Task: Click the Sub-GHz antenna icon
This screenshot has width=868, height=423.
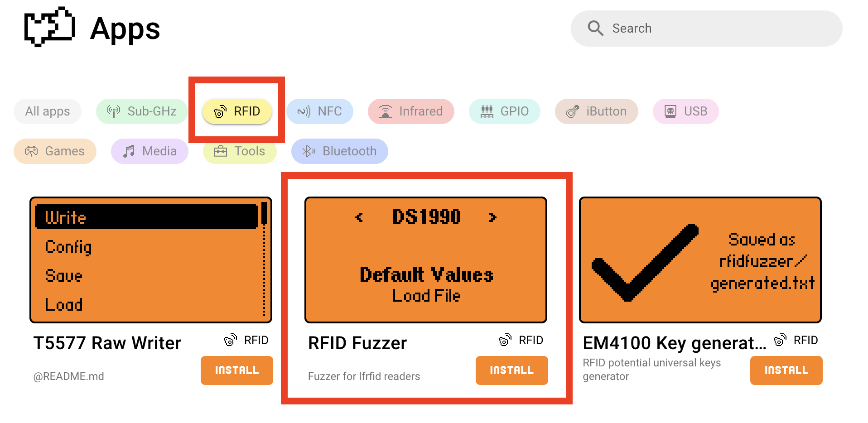Action: click(x=114, y=111)
